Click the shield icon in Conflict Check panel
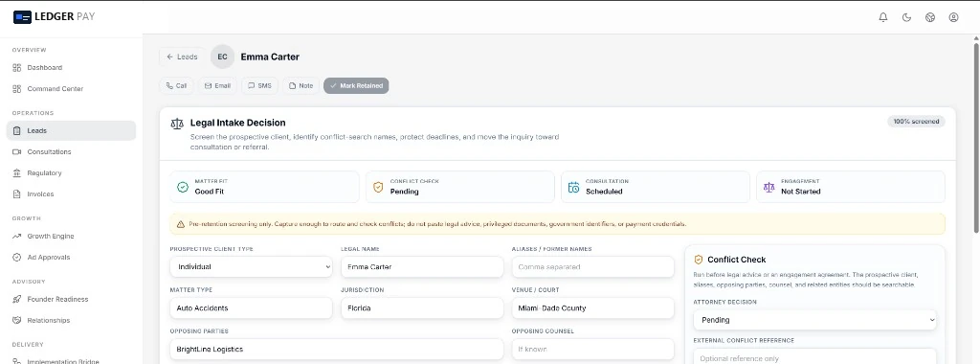This screenshot has width=980, height=364. [x=699, y=260]
